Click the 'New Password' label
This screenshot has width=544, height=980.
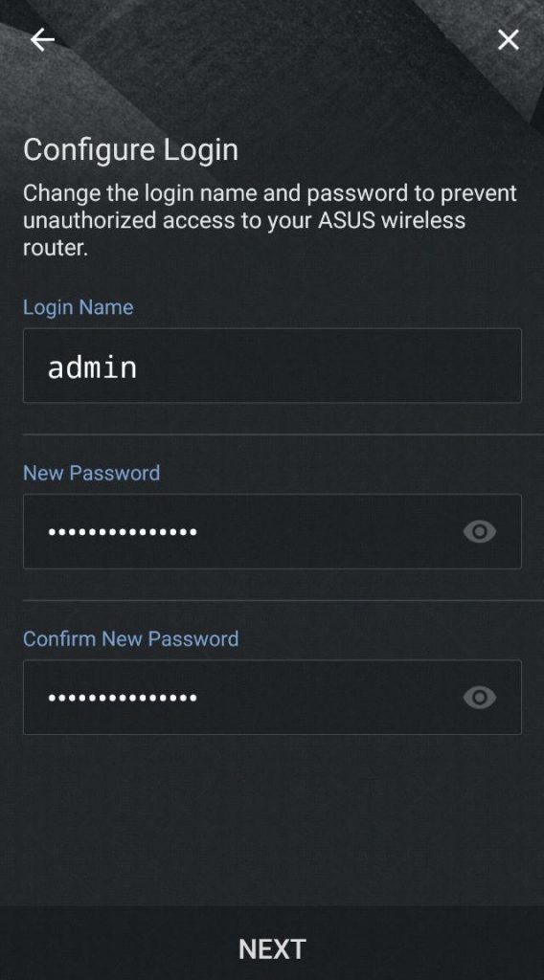(x=91, y=473)
